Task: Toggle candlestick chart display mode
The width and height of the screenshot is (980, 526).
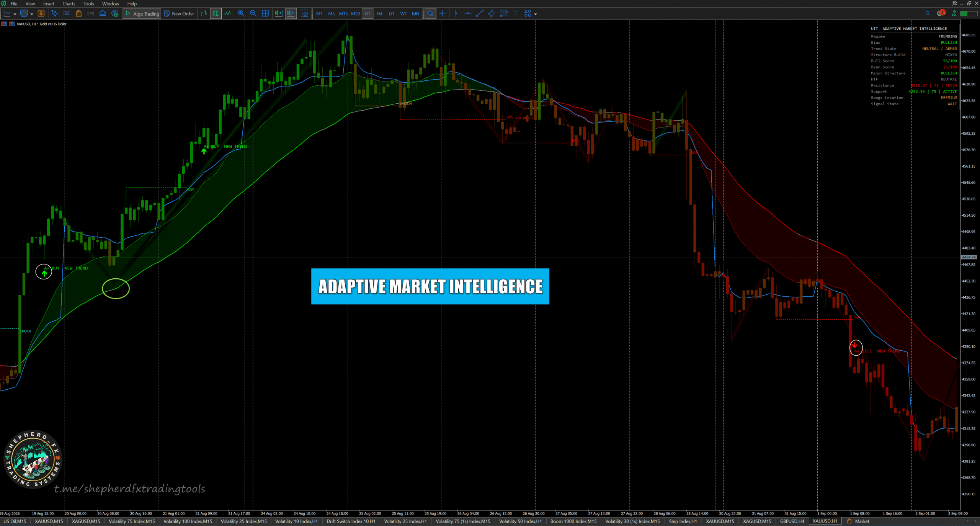Action: click(216, 13)
